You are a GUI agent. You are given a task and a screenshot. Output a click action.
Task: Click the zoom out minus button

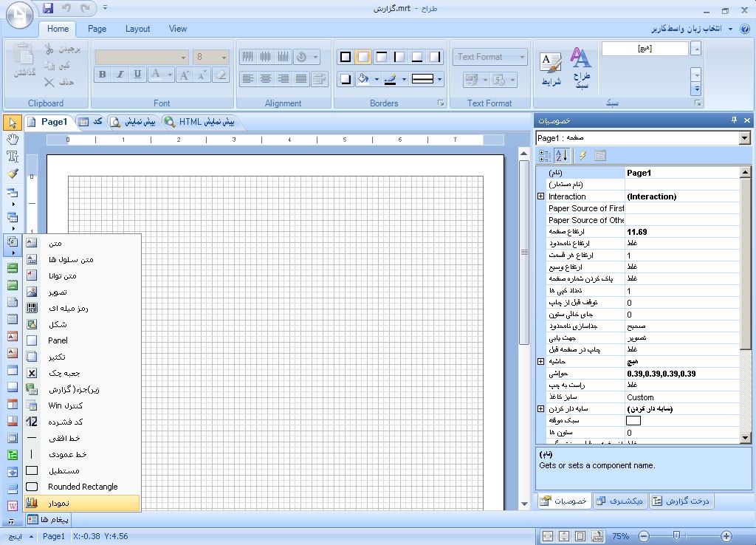coord(643,536)
